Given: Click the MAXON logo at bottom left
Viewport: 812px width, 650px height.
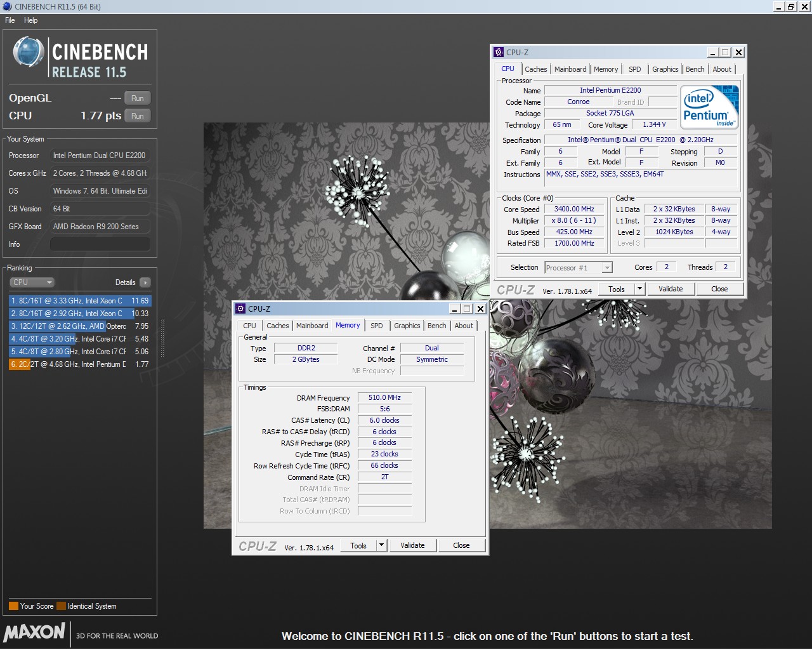Looking at the screenshot, I should (x=34, y=632).
